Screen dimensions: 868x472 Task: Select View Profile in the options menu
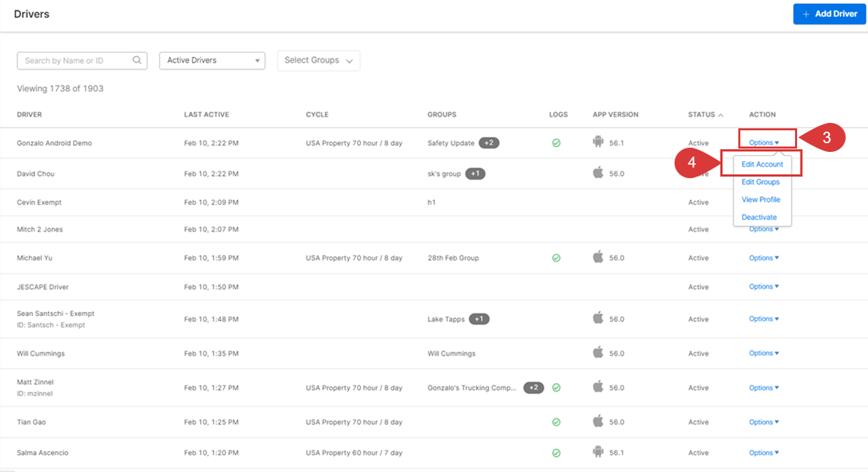tap(761, 199)
